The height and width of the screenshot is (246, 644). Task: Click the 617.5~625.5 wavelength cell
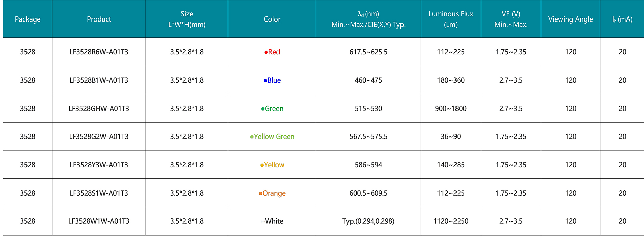(368, 52)
